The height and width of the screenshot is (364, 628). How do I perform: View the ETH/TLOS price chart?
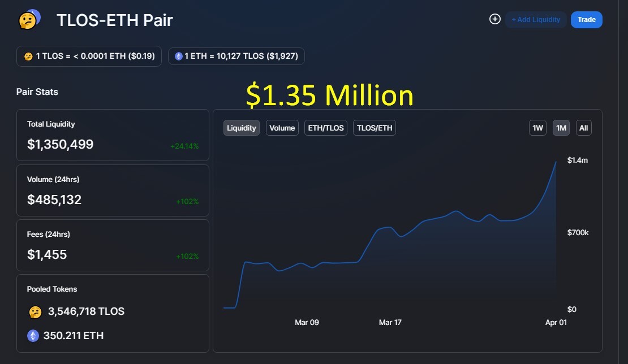[x=326, y=128]
